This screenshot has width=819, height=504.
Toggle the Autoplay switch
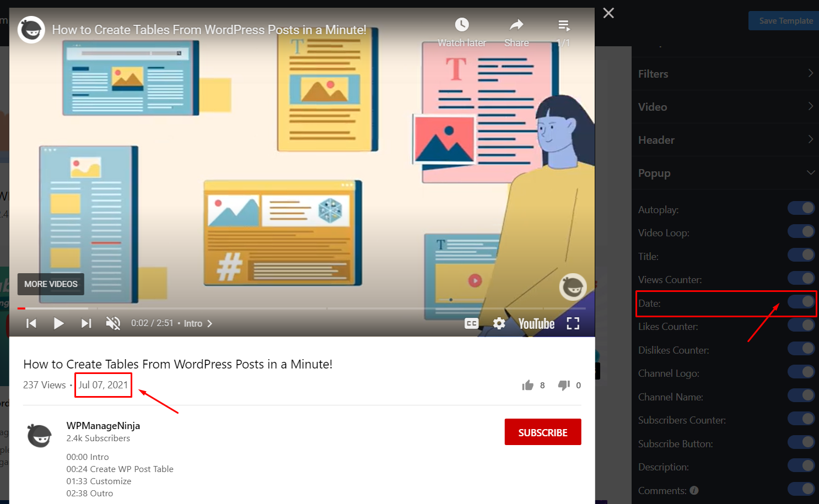(801, 208)
